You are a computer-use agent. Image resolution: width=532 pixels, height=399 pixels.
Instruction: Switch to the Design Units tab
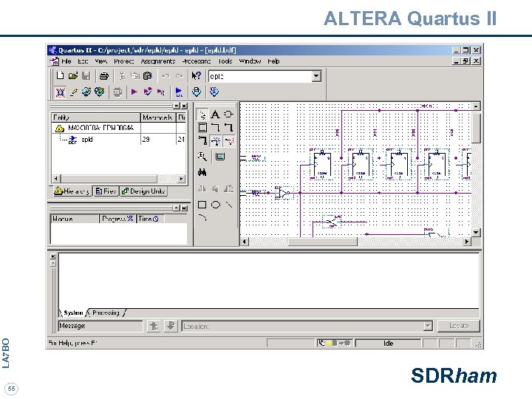[143, 191]
